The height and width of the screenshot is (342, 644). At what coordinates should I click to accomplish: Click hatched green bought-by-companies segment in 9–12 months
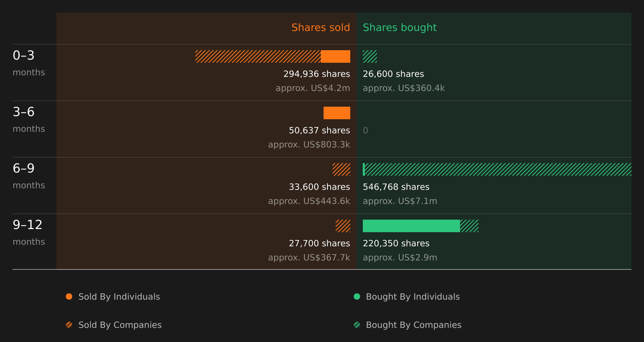469,226
